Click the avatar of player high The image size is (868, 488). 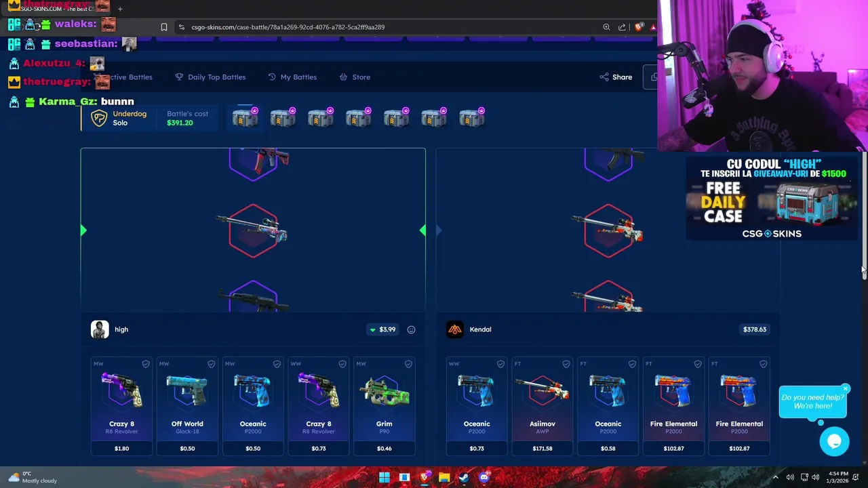pos(100,329)
